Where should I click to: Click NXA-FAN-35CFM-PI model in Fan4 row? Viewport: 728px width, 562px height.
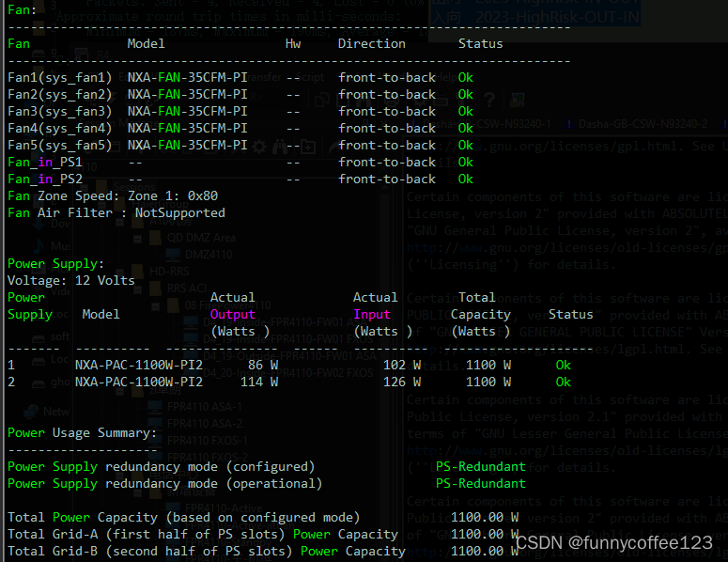pyautogui.click(x=188, y=128)
